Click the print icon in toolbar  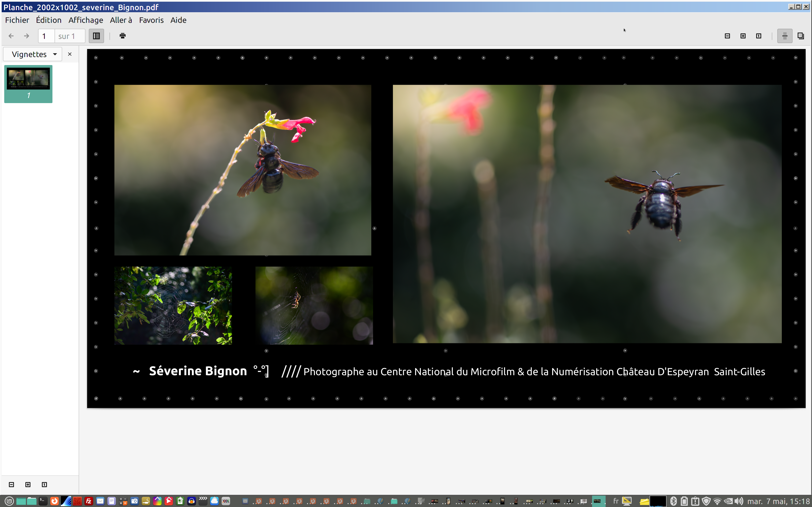122,36
